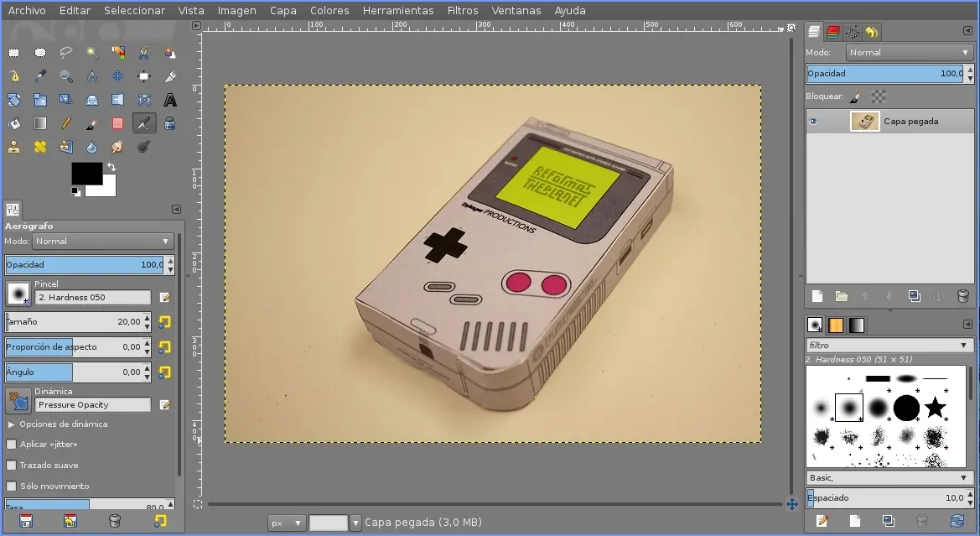
Task: Select the Pencil tool
Action: [65, 123]
